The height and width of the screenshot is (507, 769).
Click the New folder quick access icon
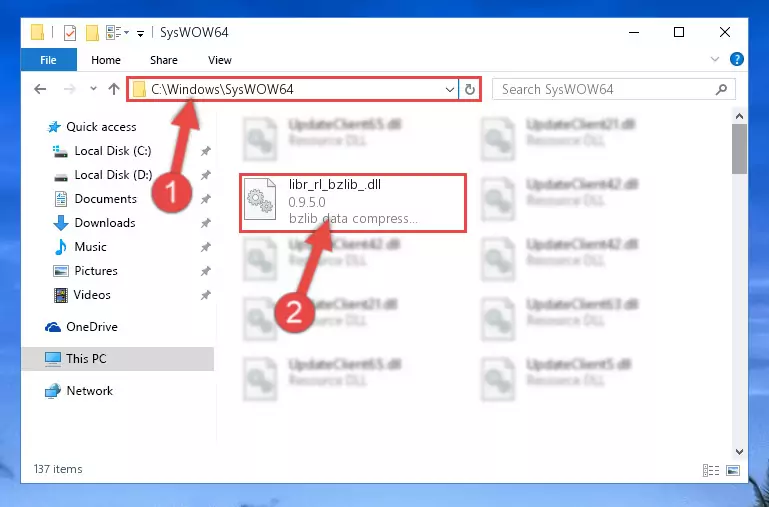coord(92,33)
